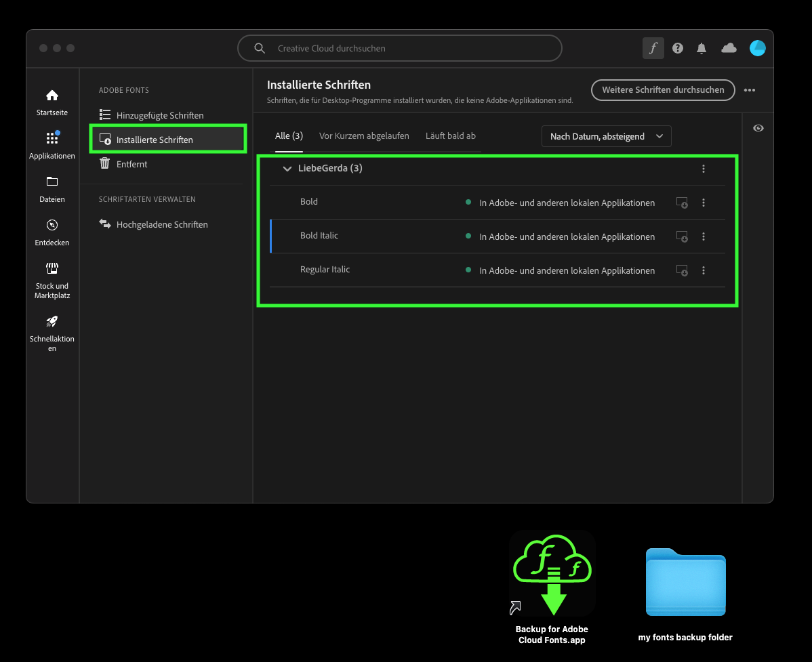Open the notifications bell icon
The width and height of the screenshot is (812, 662).
pyautogui.click(x=701, y=48)
